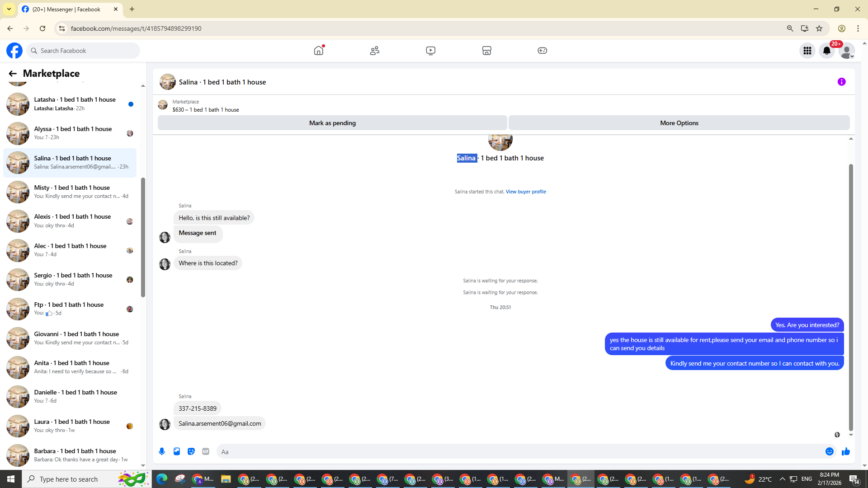Attach a photo using the image icon
Screen dimensions: 868x488
tap(177, 451)
